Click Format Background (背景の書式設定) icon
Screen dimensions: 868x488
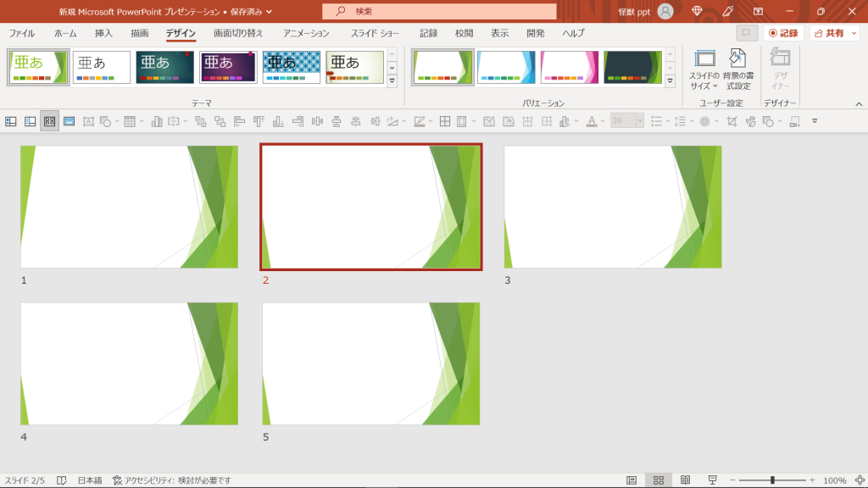pos(737,69)
